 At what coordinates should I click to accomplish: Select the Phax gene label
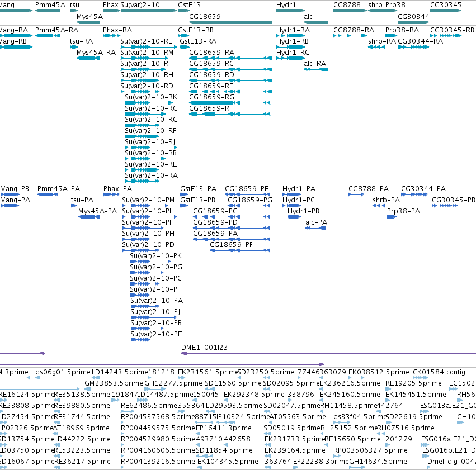click(111, 5)
